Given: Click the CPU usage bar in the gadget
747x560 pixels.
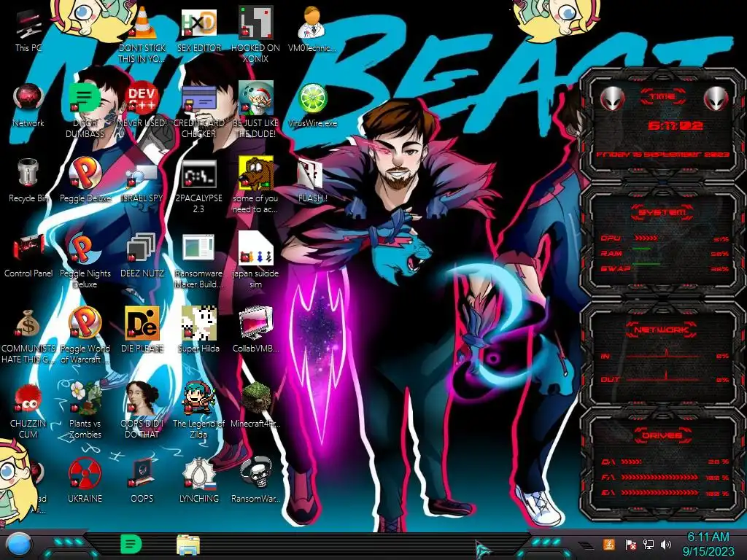Looking at the screenshot, I should (x=646, y=238).
